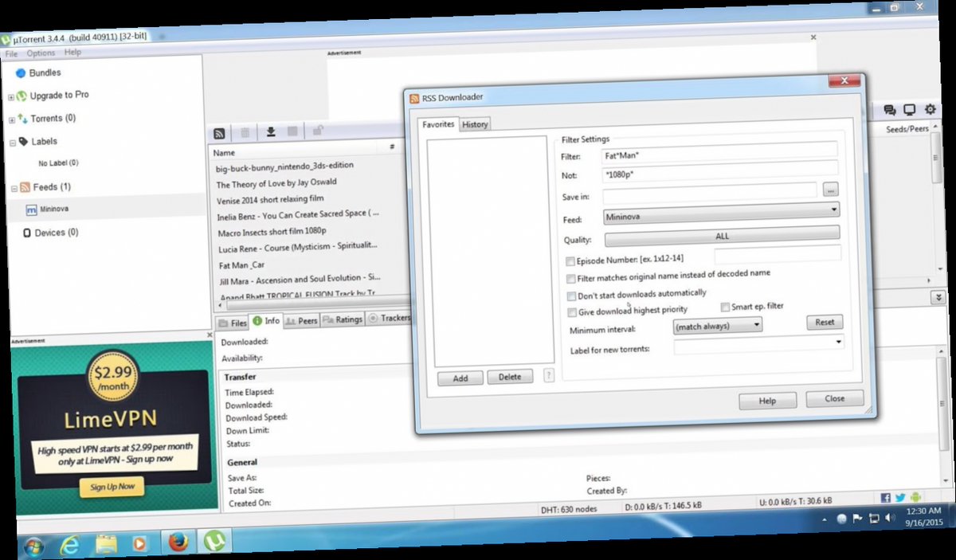The height and width of the screenshot is (560, 956).
Task: Open the chat bubbles icon in toolbar
Action: pyautogui.click(x=891, y=111)
